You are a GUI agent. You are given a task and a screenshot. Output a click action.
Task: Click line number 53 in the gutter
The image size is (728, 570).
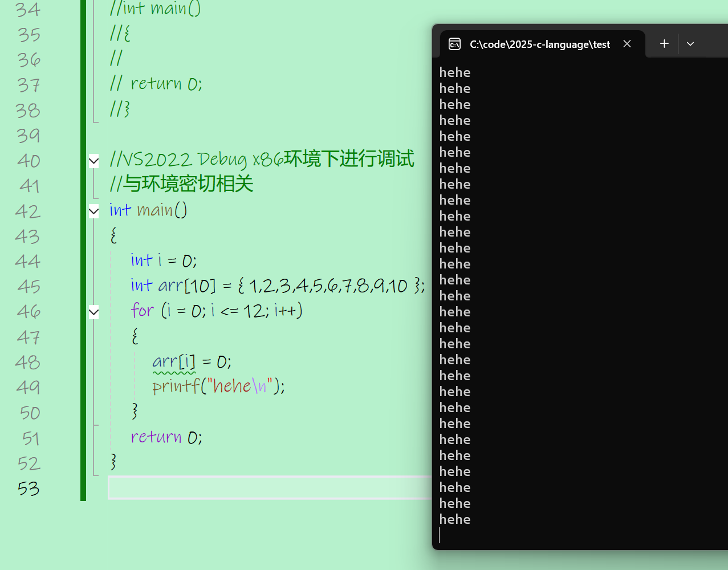point(29,488)
